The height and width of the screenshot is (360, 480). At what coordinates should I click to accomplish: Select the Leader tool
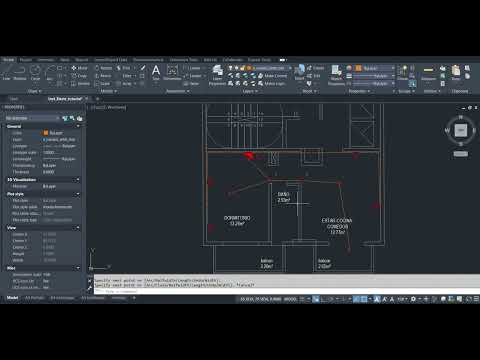[x=193, y=76]
